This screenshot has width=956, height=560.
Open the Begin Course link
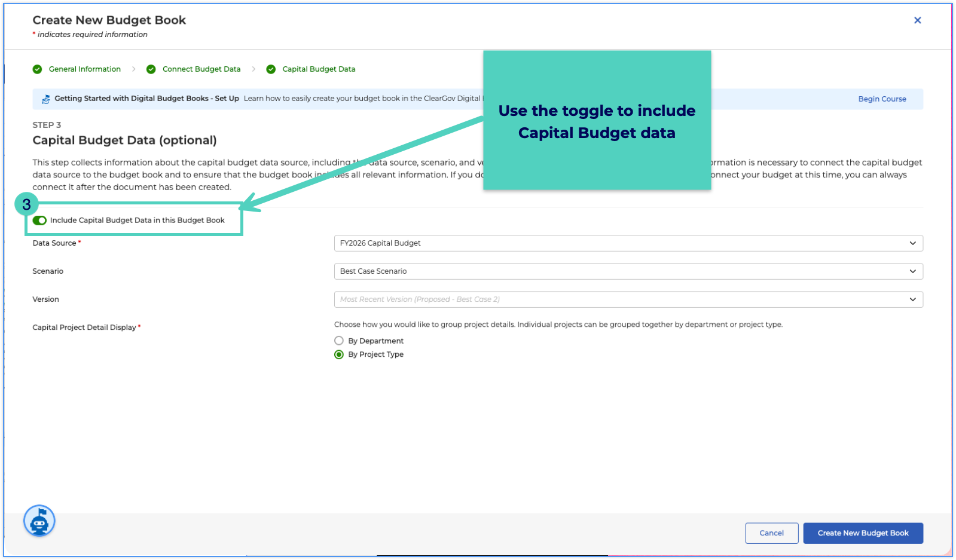pos(882,99)
